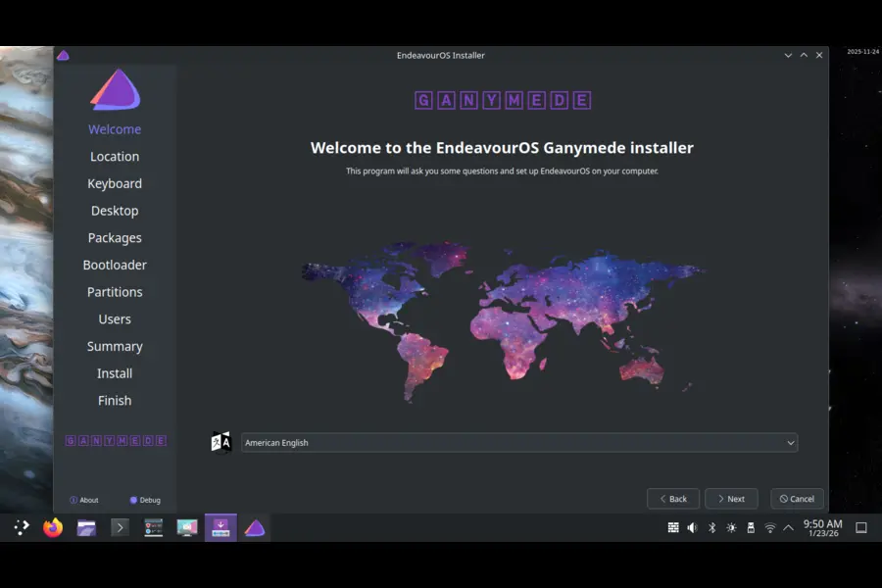
Task: Click the Wi-Fi icon in the system tray
Action: tap(770, 527)
